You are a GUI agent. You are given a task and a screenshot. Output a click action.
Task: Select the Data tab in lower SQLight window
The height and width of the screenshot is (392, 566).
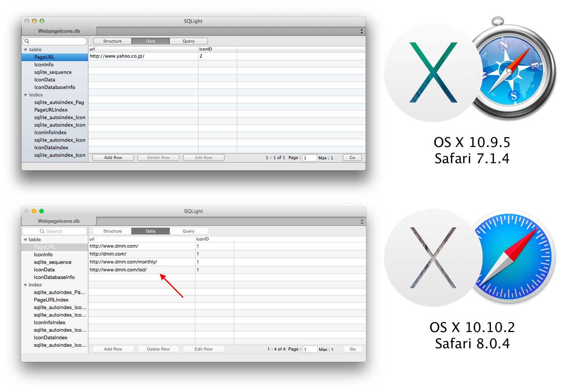click(x=151, y=231)
